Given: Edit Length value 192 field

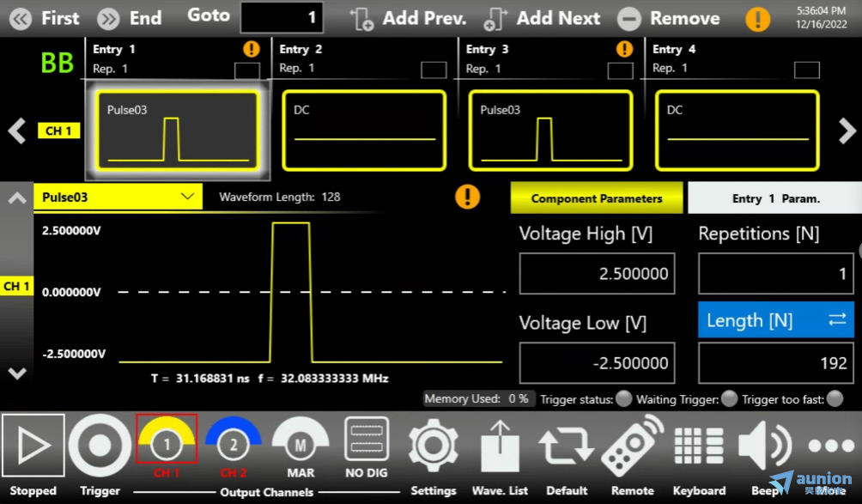Looking at the screenshot, I should coord(775,362).
